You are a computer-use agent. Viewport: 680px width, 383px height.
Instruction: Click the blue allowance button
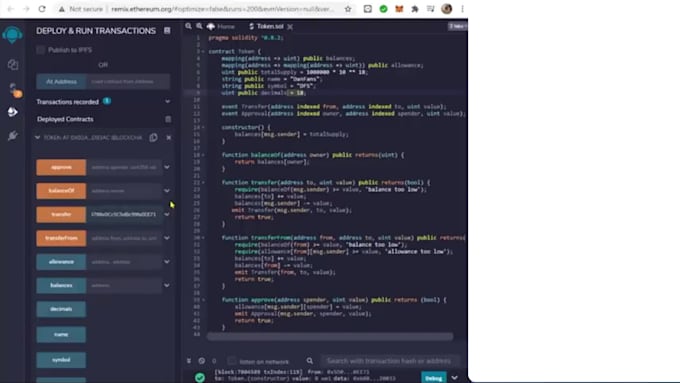pyautogui.click(x=61, y=262)
